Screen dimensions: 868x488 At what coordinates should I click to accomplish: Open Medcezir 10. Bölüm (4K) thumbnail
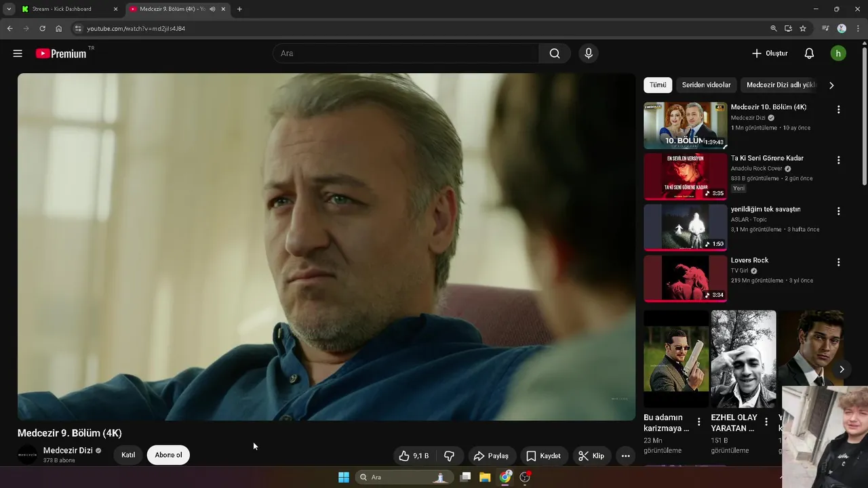tap(685, 125)
